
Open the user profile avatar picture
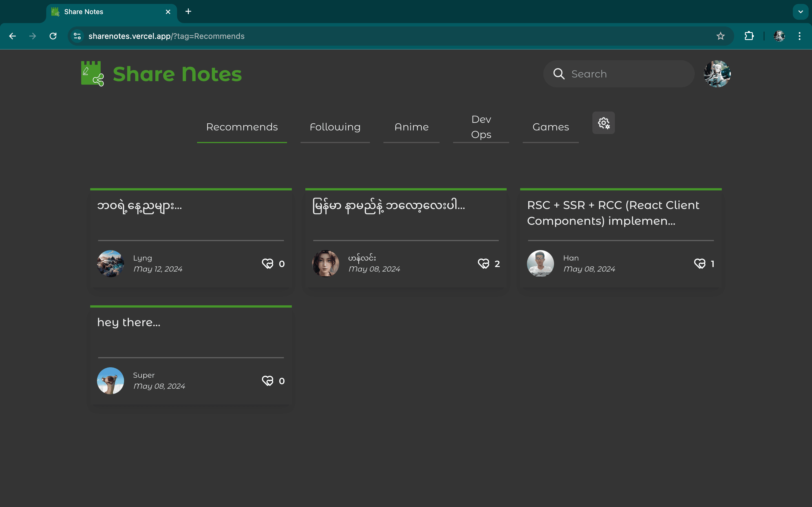pyautogui.click(x=717, y=74)
